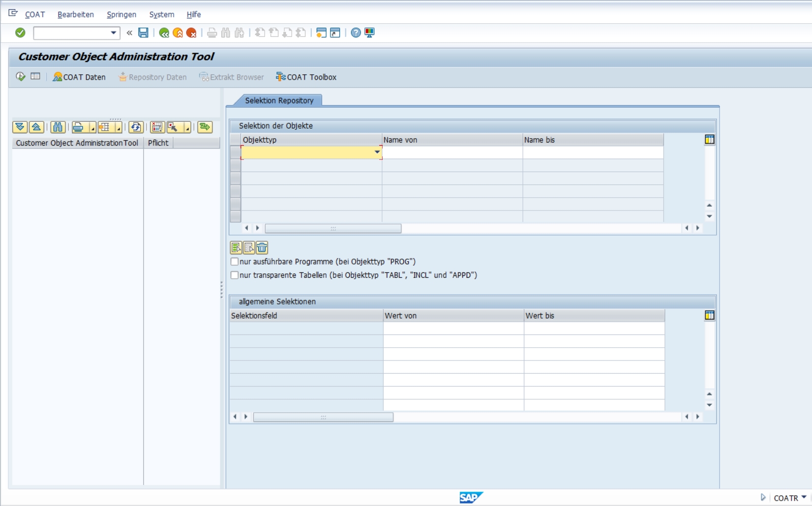812x506 pixels.
Task: Click the Refresh icon in tree toolbar
Action: (136, 127)
